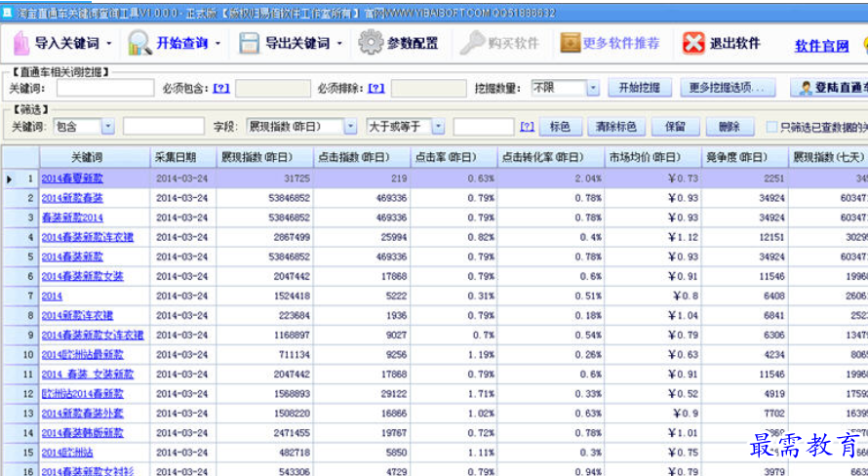
Task: Click 退出软件 toolbar item
Action: coord(722,43)
